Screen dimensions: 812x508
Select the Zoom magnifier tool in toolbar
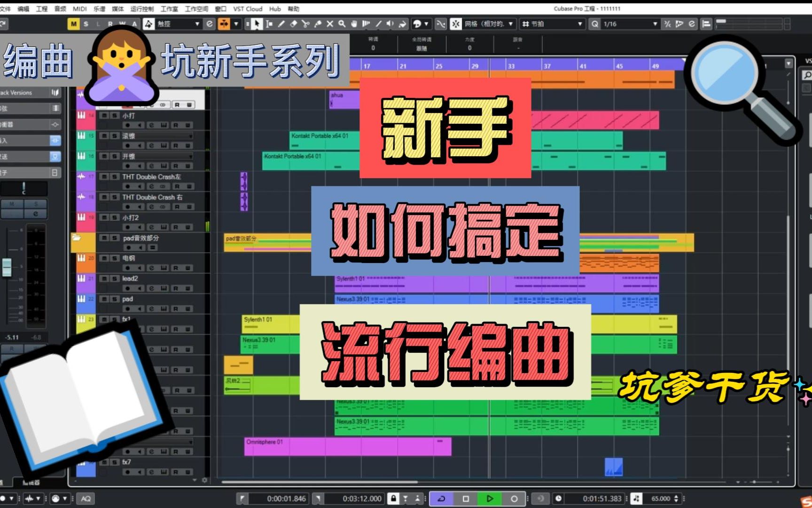point(342,24)
